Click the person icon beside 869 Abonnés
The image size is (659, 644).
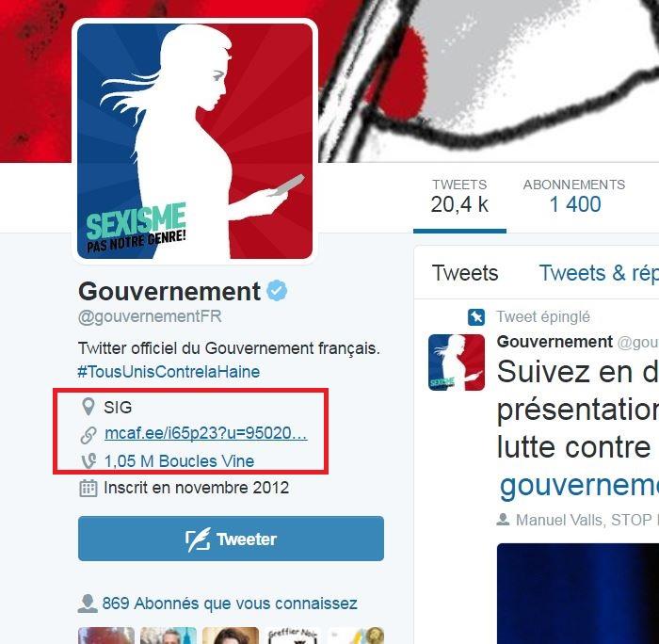pyautogui.click(x=88, y=604)
